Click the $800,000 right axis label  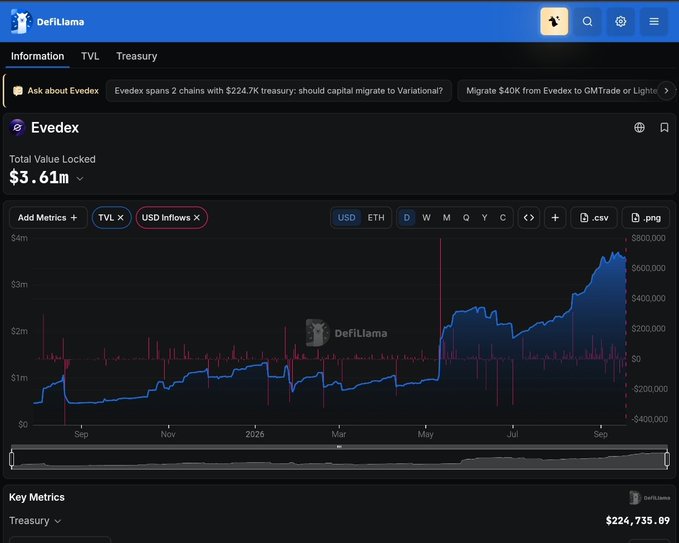pyautogui.click(x=648, y=238)
